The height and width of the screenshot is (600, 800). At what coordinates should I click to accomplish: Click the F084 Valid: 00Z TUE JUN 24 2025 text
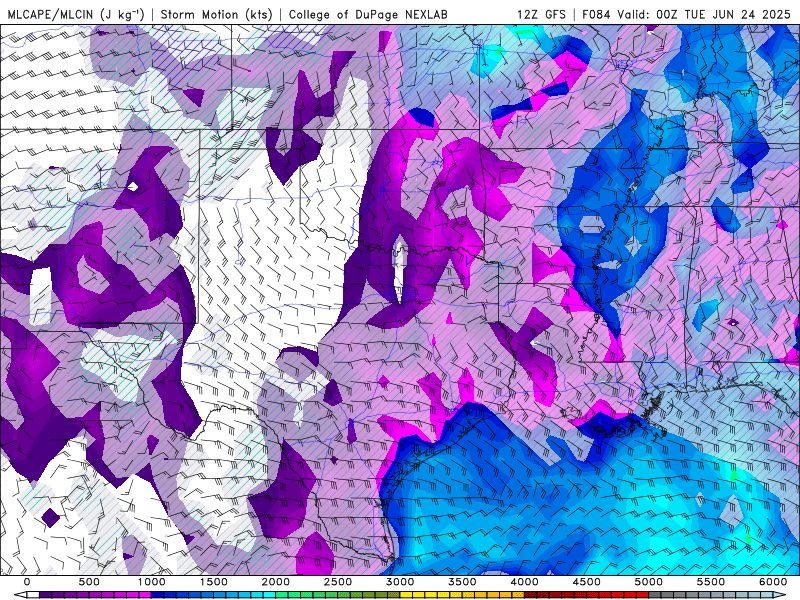tap(686, 14)
